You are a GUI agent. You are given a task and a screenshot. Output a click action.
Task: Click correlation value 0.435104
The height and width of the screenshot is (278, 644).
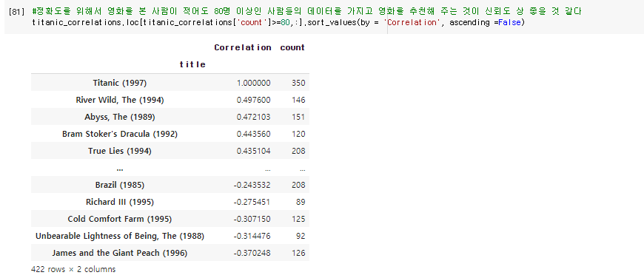tap(253, 152)
